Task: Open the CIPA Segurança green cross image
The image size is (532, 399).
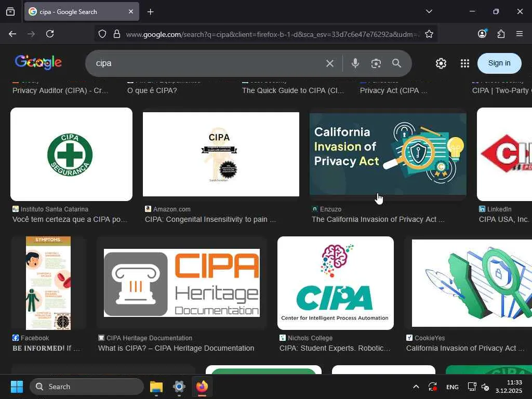Action: (x=71, y=154)
